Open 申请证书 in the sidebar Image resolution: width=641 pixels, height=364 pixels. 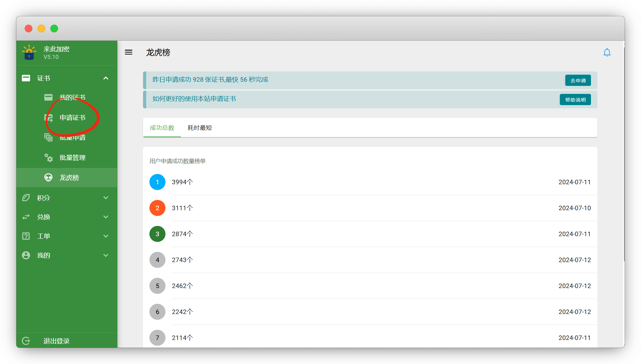click(72, 118)
